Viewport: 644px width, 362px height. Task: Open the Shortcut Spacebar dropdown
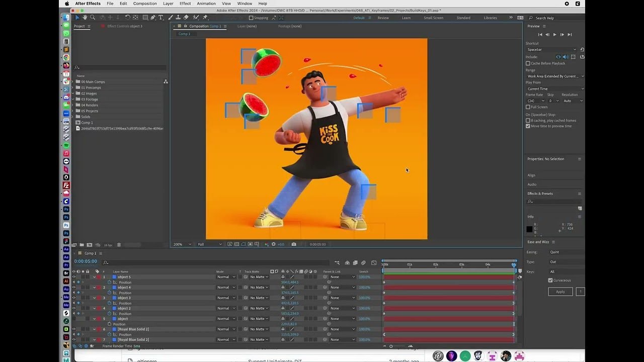[x=551, y=49]
